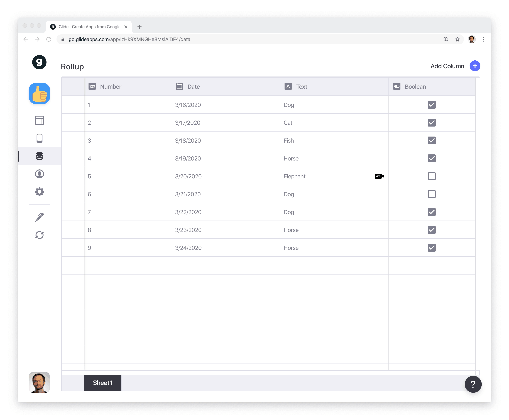Check the Boolean box in Elephant row
Image resolution: width=509 pixels, height=420 pixels.
pyautogui.click(x=431, y=176)
